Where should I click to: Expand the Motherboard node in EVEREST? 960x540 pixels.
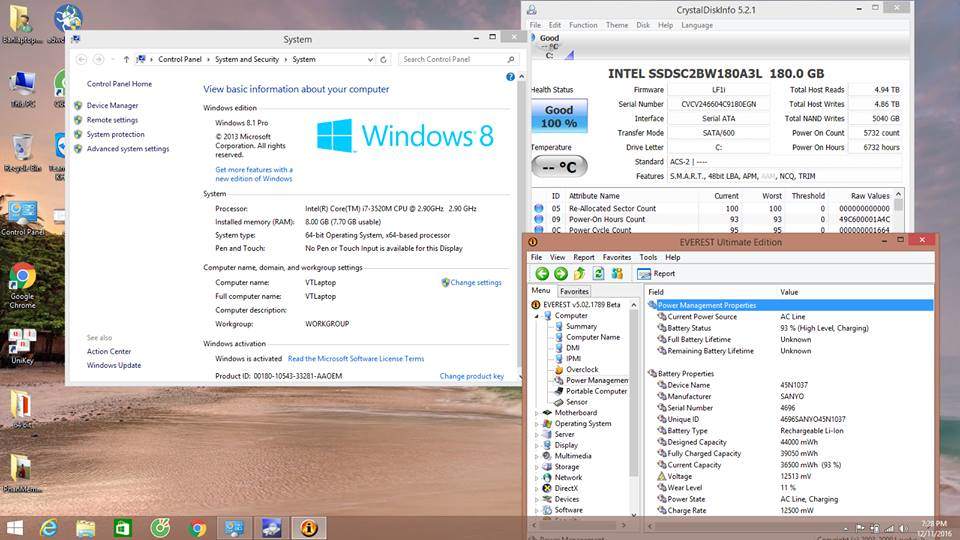pos(537,413)
